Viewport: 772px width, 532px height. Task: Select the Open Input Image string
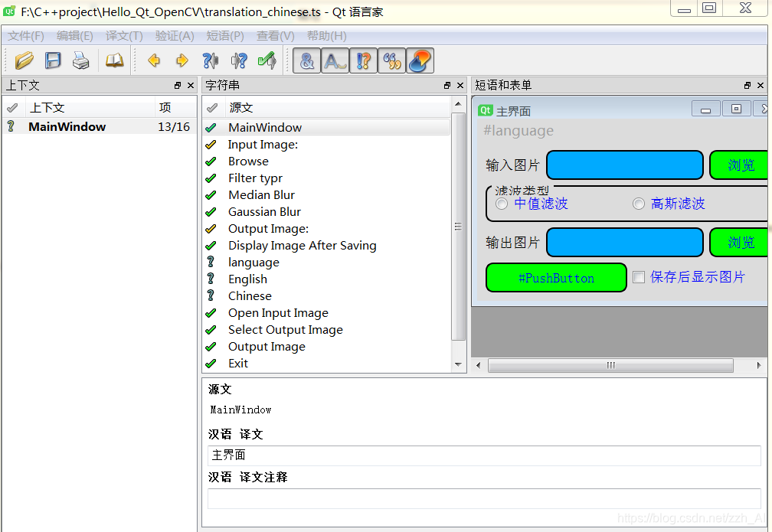(x=326, y=313)
